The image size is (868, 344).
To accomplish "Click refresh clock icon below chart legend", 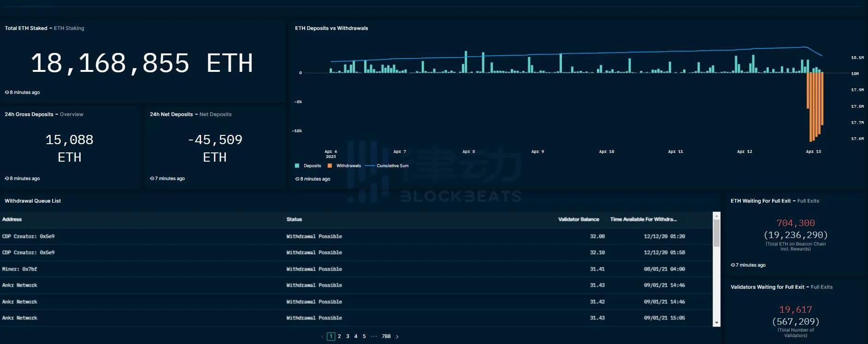I will (297, 179).
